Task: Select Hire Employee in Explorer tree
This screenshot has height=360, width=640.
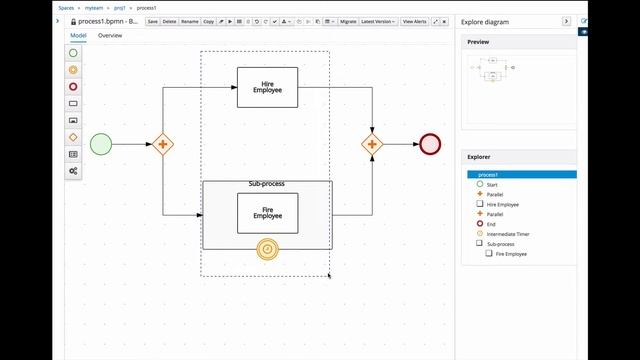Action: click(x=502, y=204)
